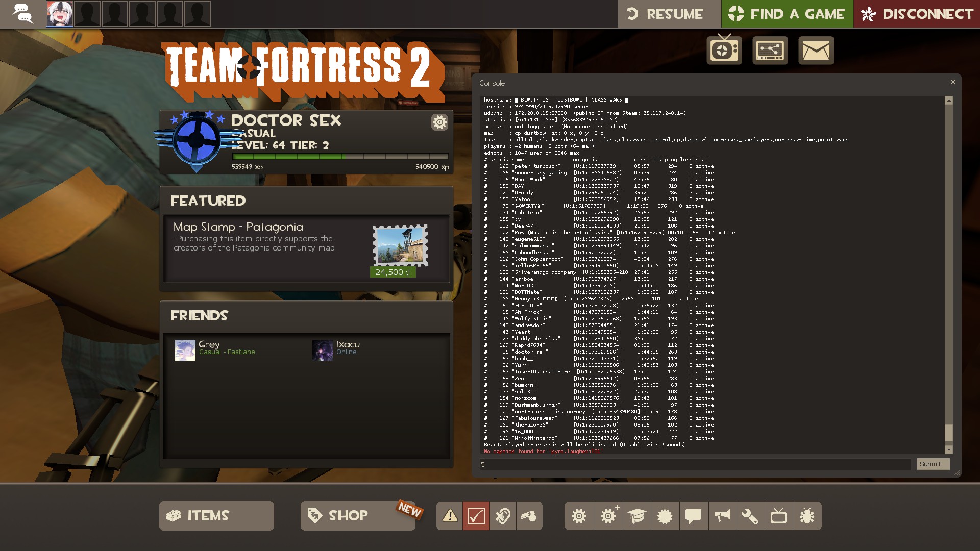Click the console scrollbar thumb
980x551 pixels.
(x=949, y=433)
